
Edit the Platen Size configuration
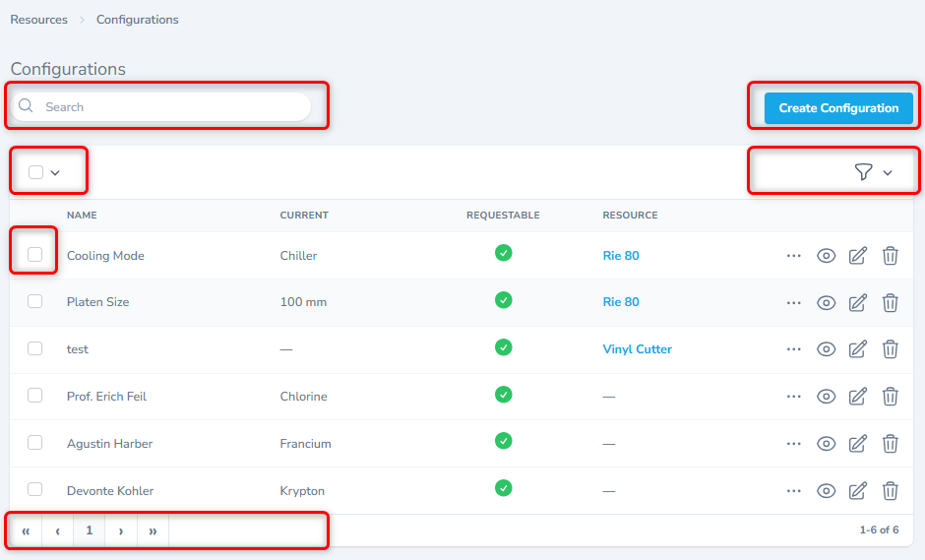point(857,303)
